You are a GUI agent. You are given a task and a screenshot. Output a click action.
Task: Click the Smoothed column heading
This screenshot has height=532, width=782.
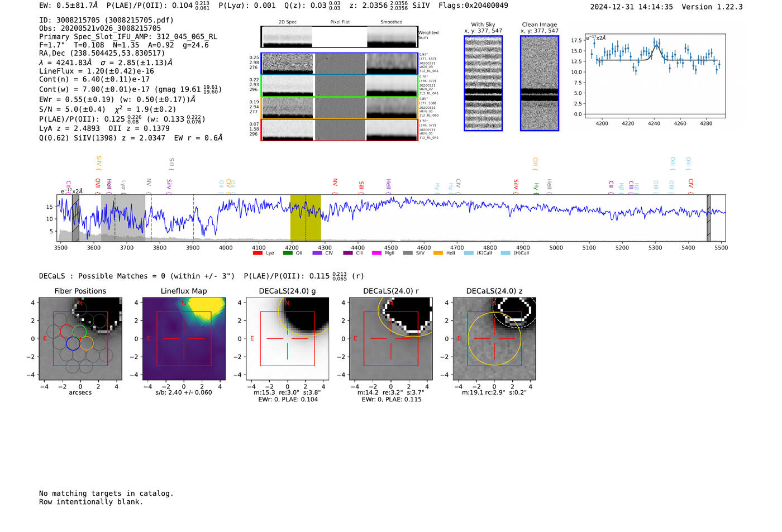[392, 22]
